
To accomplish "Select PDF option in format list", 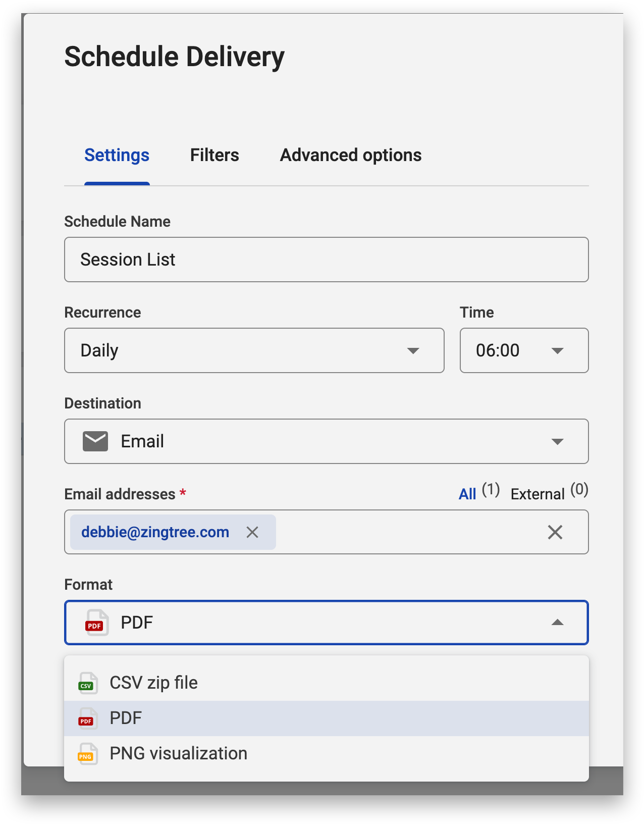I will [126, 718].
